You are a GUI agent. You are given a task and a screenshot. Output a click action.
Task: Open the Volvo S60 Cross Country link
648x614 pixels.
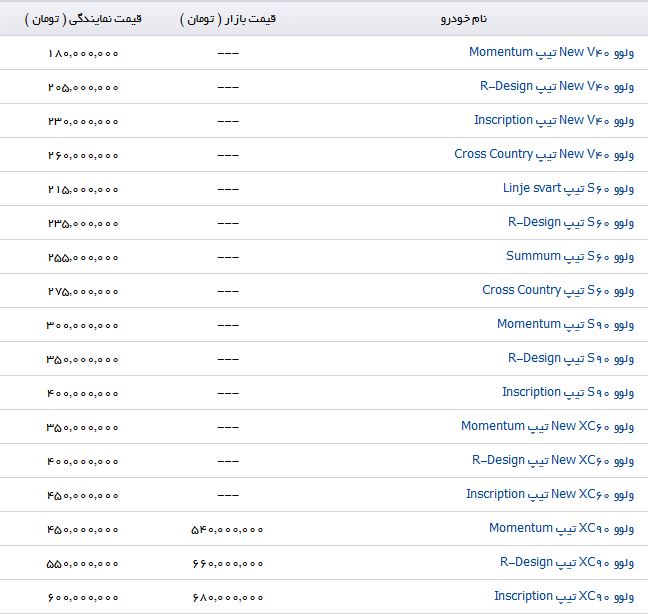pyautogui.click(x=558, y=290)
